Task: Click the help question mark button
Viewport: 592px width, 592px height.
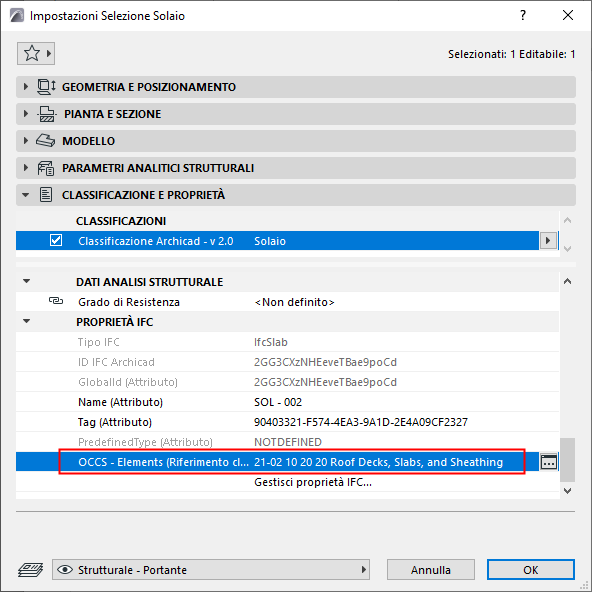Action: click(x=523, y=15)
